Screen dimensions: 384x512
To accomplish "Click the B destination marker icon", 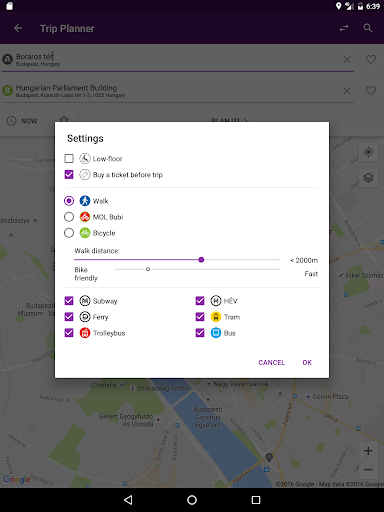I will point(7,90).
